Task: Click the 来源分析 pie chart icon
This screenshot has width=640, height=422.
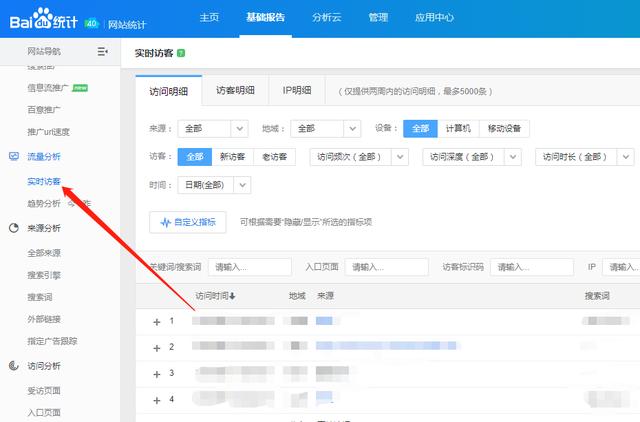Action: [13, 227]
